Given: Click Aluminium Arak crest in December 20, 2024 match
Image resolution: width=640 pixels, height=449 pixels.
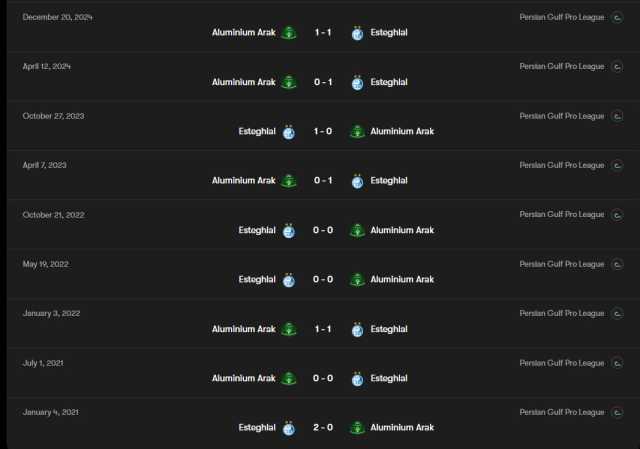Looking at the screenshot, I should 289,33.
